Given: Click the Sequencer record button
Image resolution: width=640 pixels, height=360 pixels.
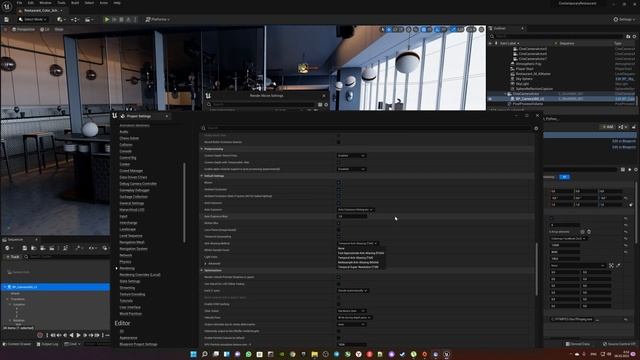Looking at the screenshot, I should pyautogui.click(x=40, y=335).
